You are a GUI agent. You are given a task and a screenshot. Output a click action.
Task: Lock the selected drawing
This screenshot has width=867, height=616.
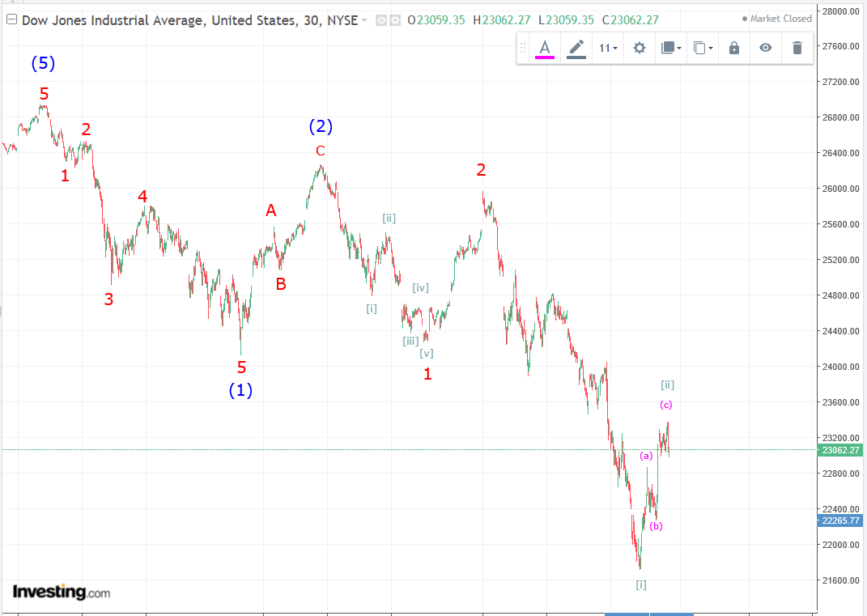tap(733, 48)
